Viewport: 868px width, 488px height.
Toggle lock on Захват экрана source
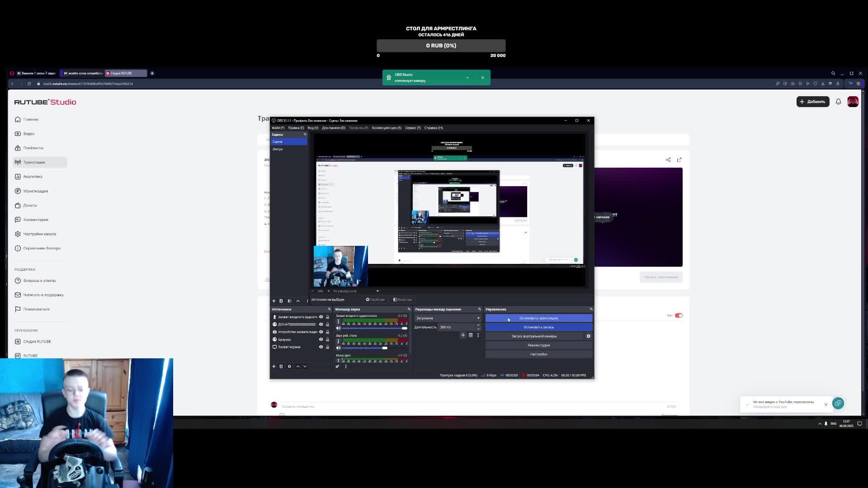coord(327,347)
